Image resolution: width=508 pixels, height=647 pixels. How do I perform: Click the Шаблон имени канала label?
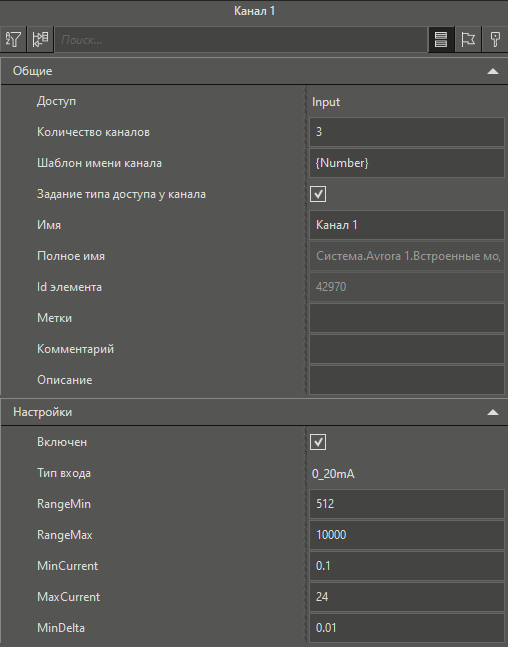[99, 163]
